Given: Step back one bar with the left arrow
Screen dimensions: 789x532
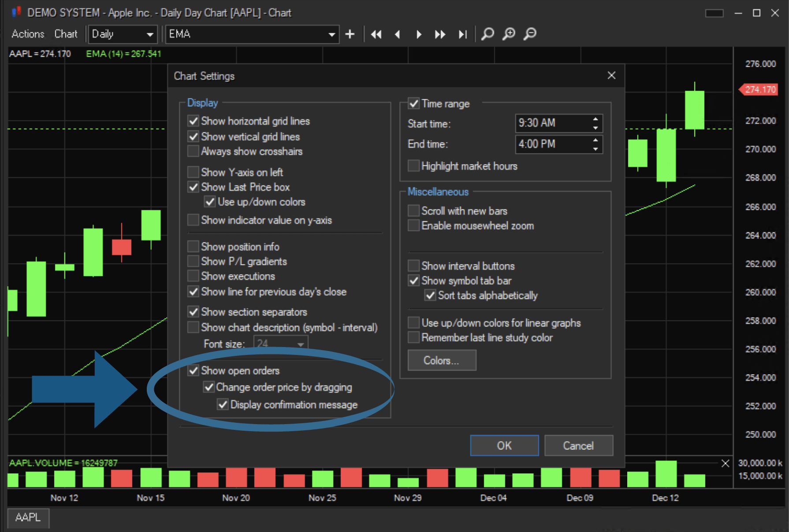Looking at the screenshot, I should coord(398,34).
